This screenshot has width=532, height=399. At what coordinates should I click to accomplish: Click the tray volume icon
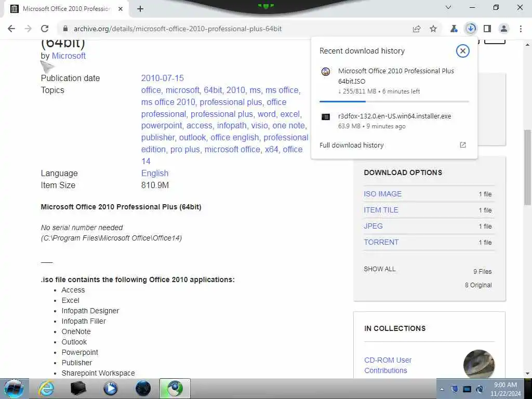[x=480, y=389]
